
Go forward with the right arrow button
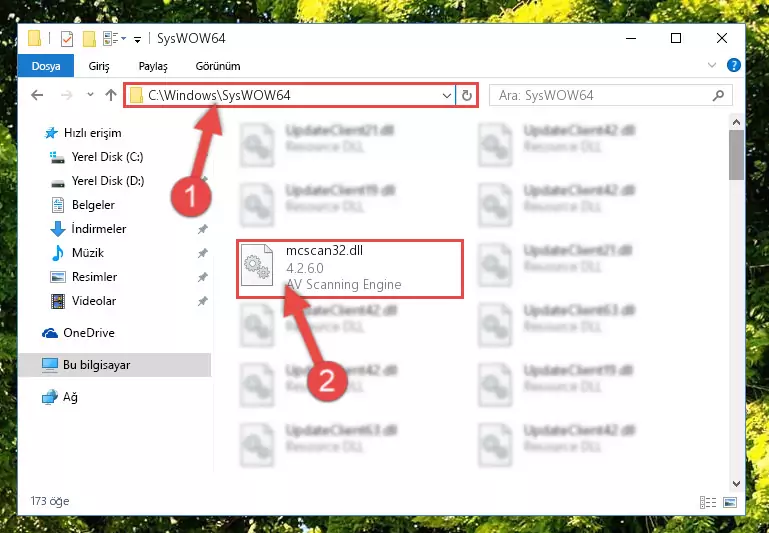[x=66, y=95]
